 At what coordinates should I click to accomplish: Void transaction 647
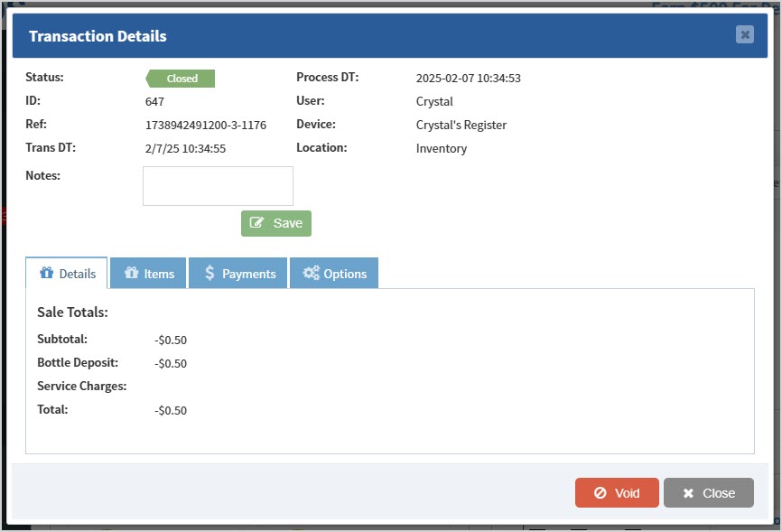pyautogui.click(x=617, y=492)
